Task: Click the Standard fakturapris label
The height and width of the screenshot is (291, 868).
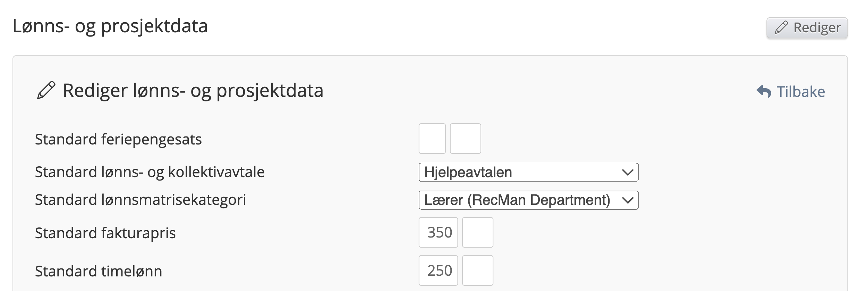Action: pos(105,233)
